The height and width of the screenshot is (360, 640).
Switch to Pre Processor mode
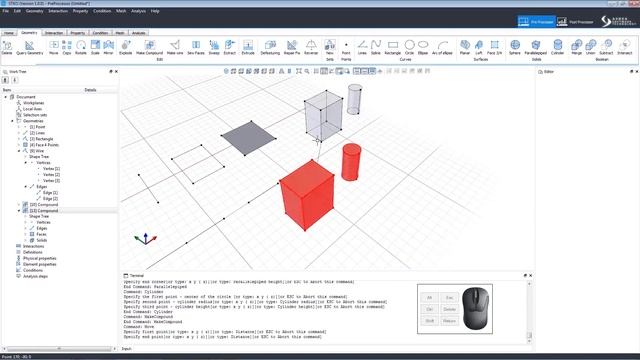click(x=536, y=22)
